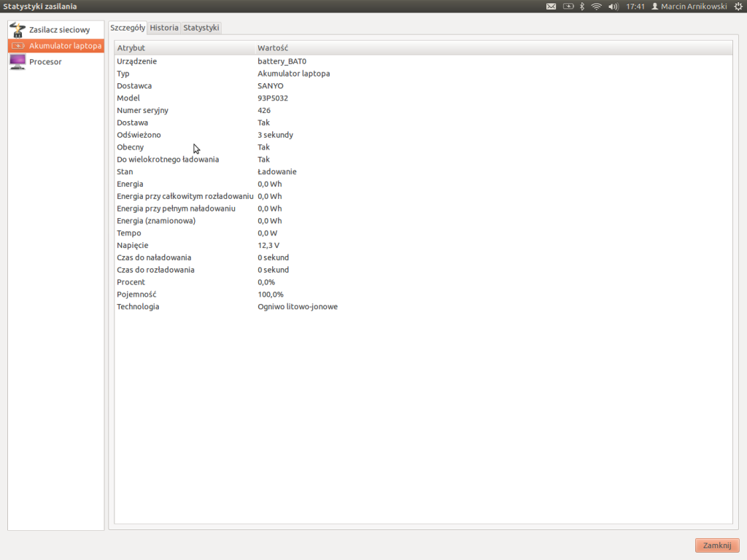Click the Zamknij button
The width and height of the screenshot is (747, 560).
point(717,545)
